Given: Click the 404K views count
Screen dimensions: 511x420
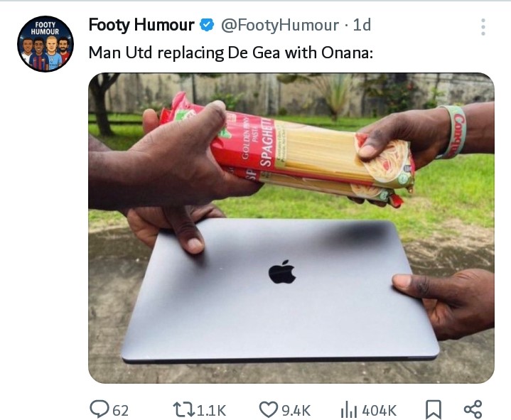Looking at the screenshot, I should [x=379, y=411].
